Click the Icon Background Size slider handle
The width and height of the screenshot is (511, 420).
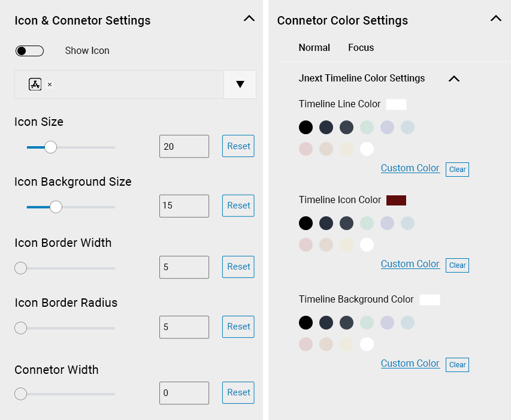(x=56, y=207)
